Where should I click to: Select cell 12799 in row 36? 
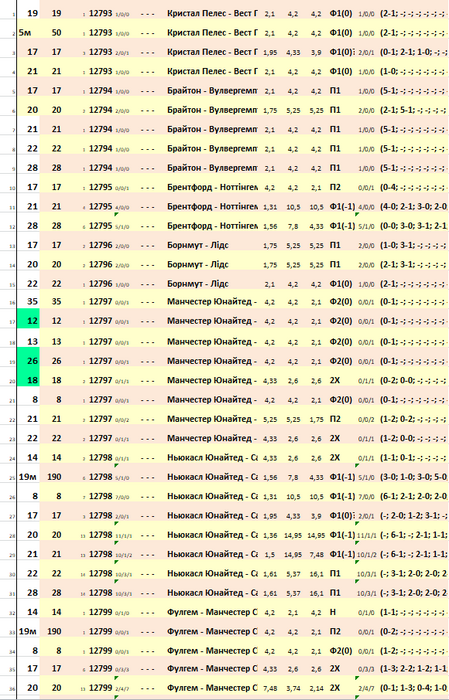[100, 688]
